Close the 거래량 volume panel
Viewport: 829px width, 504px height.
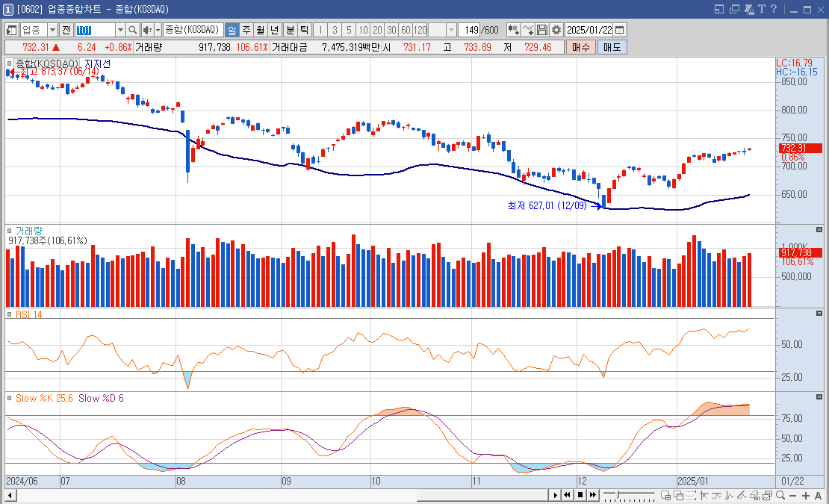(x=819, y=230)
